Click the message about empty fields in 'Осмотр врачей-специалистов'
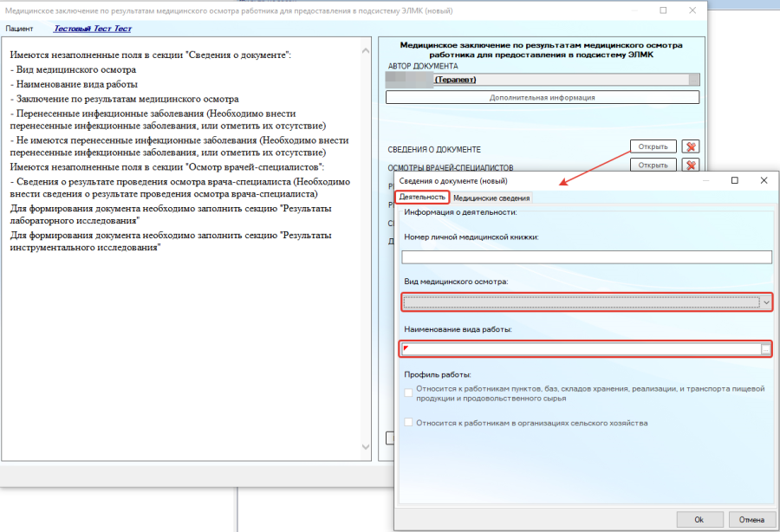780x532 pixels. [x=167, y=166]
